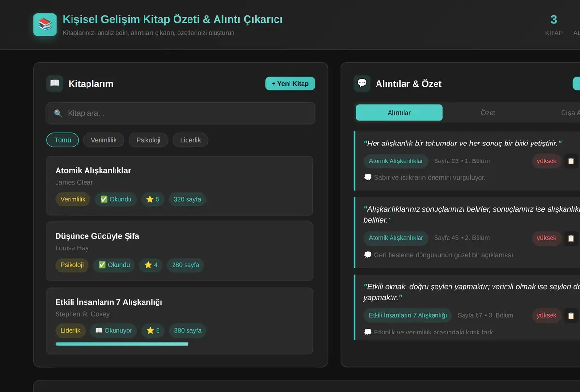This screenshot has height=392, width=580.
Task: Copy the quote from Sayfa 67
Action: 571,315
